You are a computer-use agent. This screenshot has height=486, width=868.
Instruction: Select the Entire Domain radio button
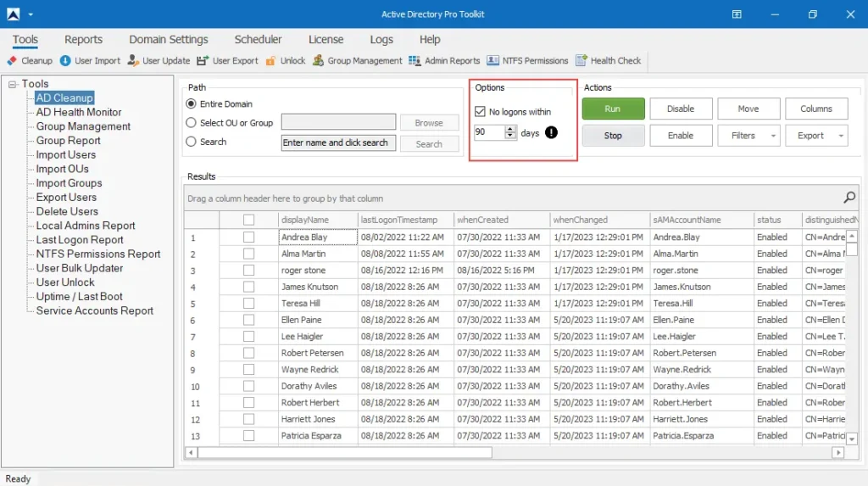click(x=191, y=103)
